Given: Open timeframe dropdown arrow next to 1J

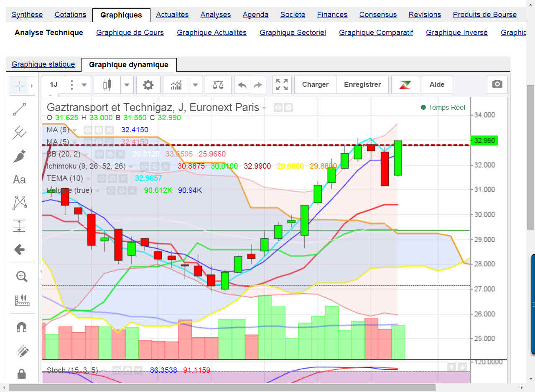Looking at the screenshot, I should [84, 85].
